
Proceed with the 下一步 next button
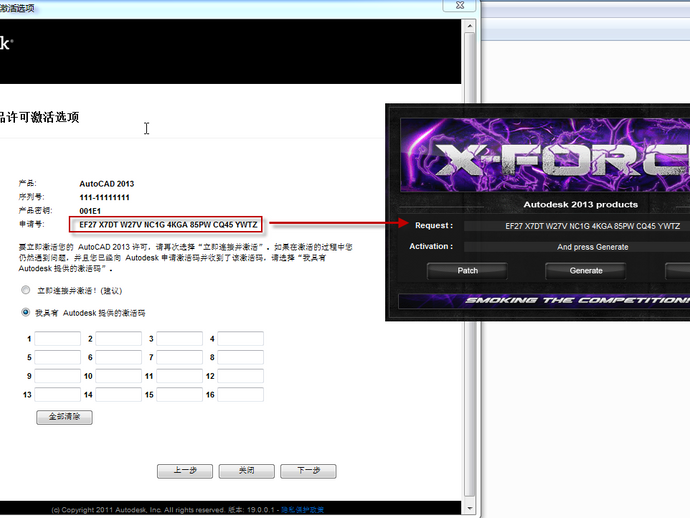coord(308,471)
